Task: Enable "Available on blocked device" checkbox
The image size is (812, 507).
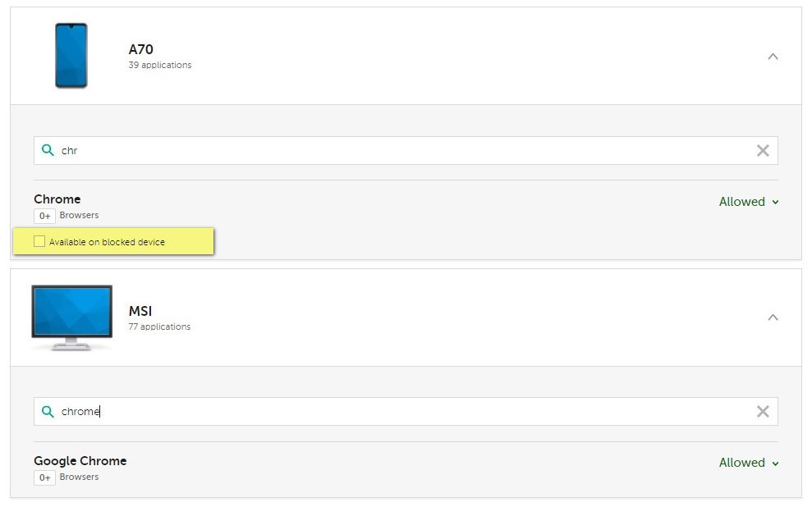Action: 39,242
